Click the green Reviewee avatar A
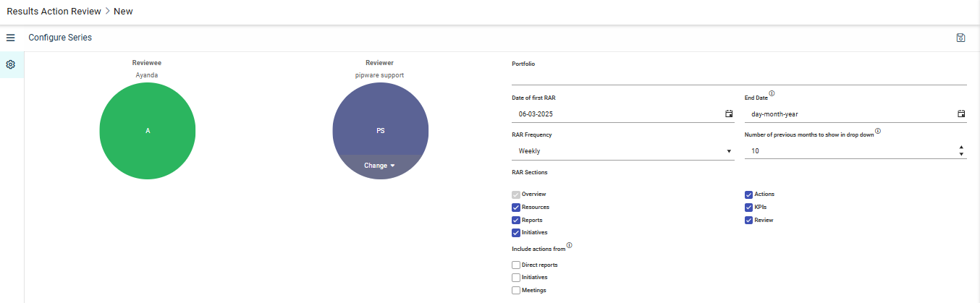This screenshot has width=980, height=303. pos(147,131)
